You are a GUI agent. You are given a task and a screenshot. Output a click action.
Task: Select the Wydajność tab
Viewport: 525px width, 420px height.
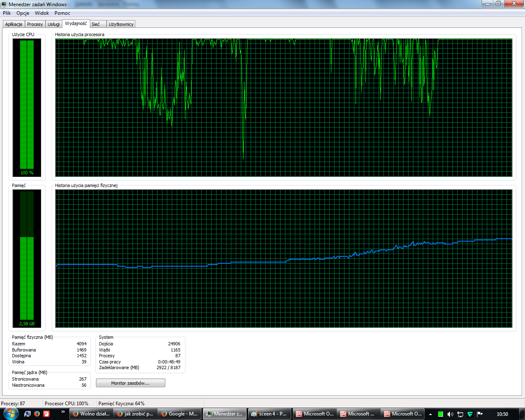(76, 23)
